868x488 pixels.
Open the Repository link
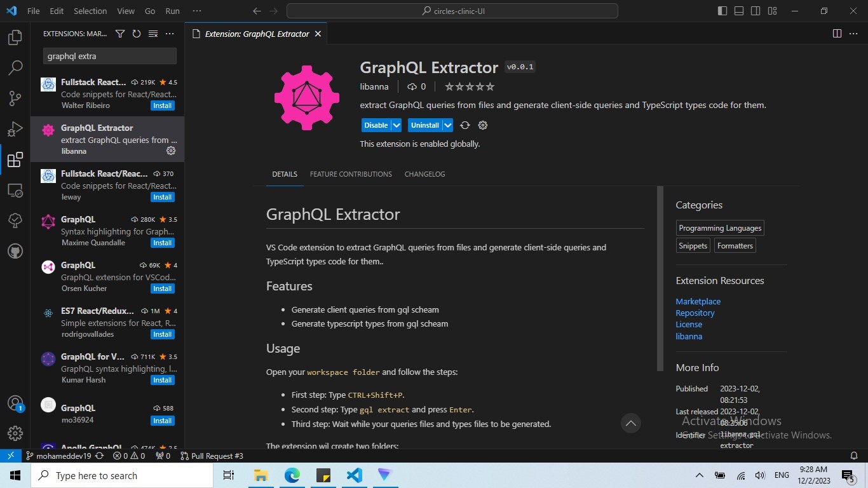tap(695, 313)
